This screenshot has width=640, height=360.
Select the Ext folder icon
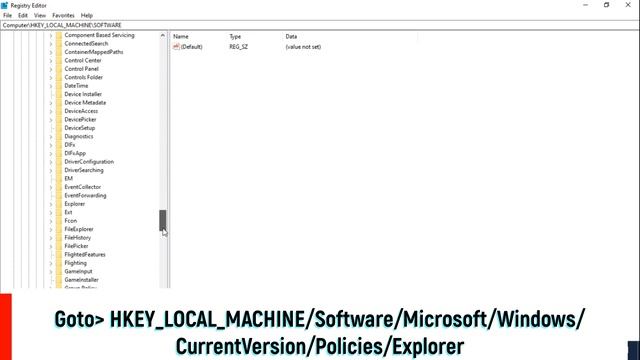(59, 212)
